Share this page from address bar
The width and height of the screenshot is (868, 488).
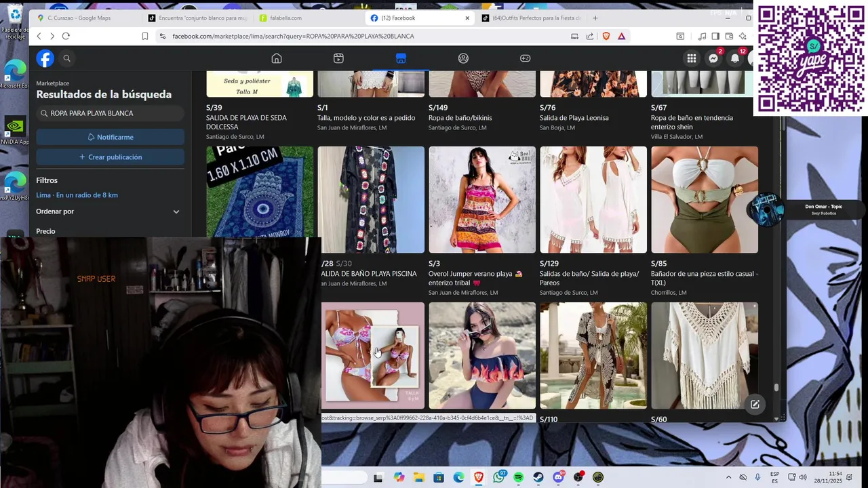[590, 36]
